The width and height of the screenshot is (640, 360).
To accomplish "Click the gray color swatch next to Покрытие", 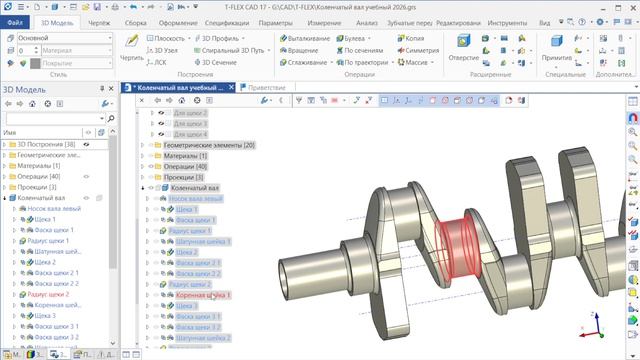I will click(36, 63).
